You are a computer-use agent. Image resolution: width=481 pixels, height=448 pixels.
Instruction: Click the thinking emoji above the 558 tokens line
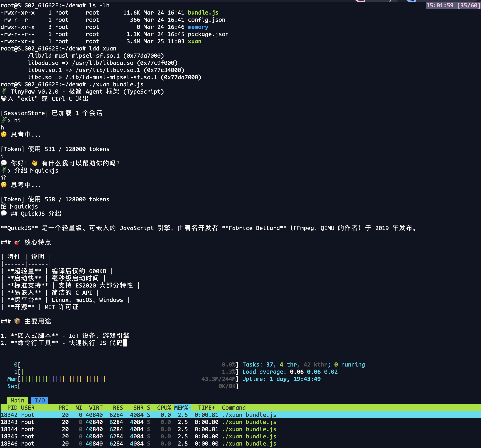click(x=4, y=185)
